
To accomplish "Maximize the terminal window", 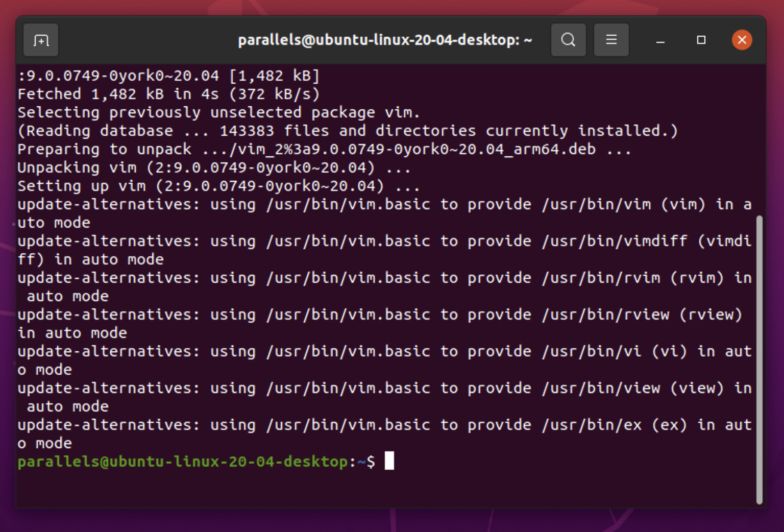I will tap(701, 40).
